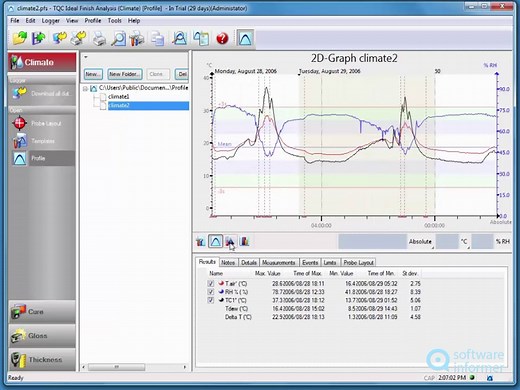Select the bar chart graph view icon
This screenshot has width=520, height=390.
pyautogui.click(x=244, y=241)
